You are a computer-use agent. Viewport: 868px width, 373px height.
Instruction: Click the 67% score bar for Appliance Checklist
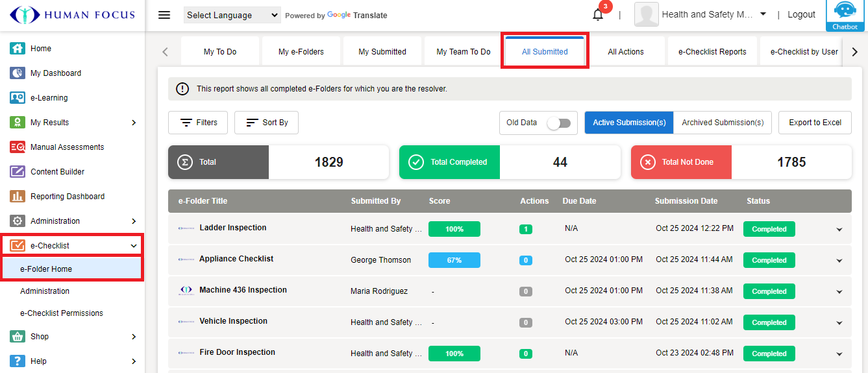(x=454, y=260)
